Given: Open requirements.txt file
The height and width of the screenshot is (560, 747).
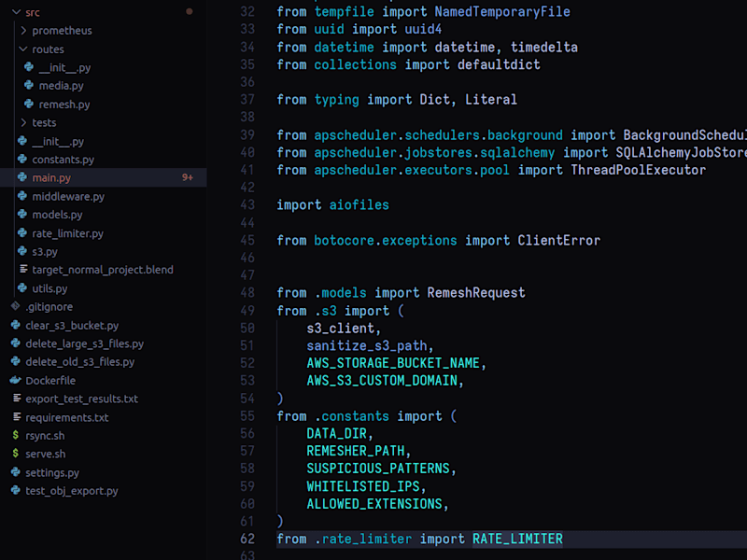Looking at the screenshot, I should [x=66, y=417].
